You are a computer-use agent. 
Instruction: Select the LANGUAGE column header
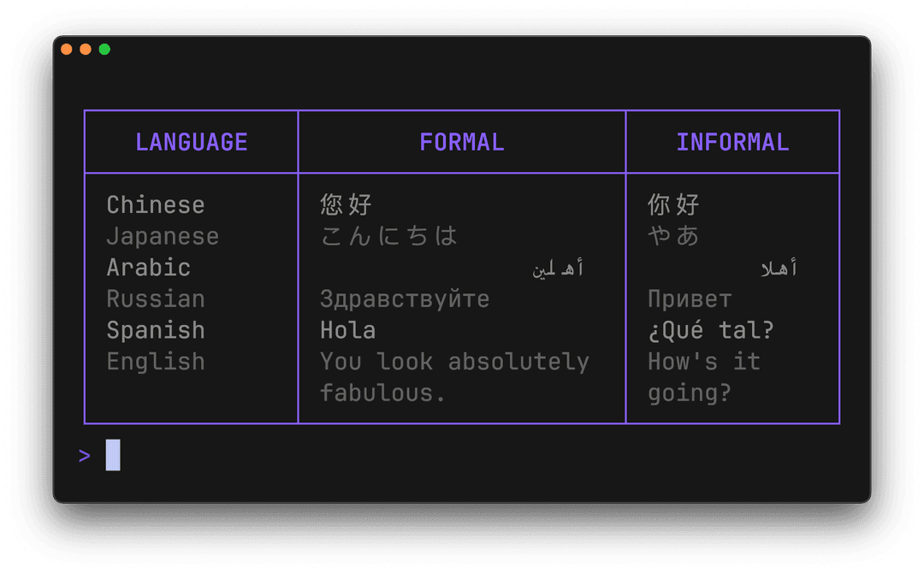[191, 142]
